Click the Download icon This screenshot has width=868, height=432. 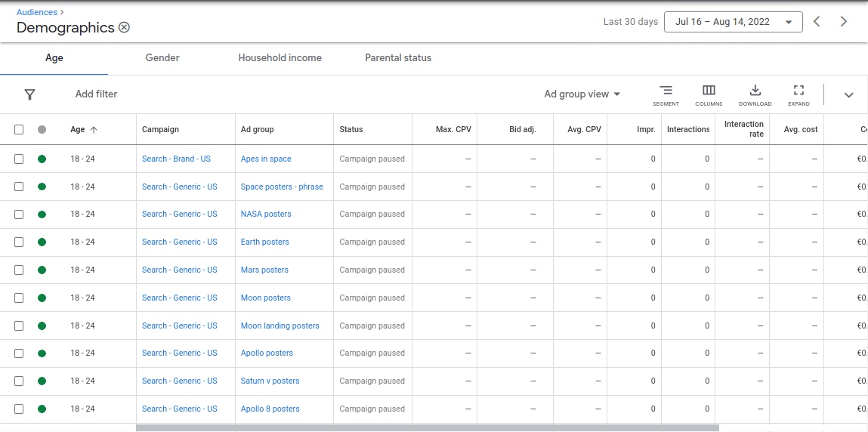(755, 95)
